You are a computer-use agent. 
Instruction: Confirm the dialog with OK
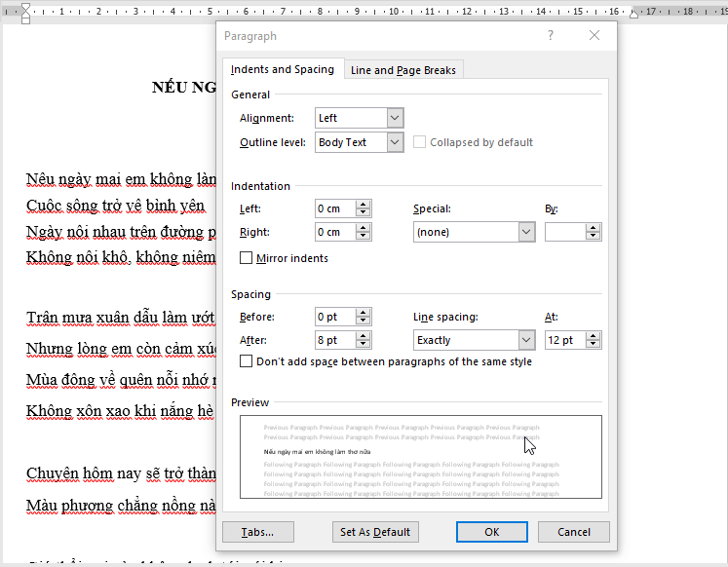click(x=492, y=532)
